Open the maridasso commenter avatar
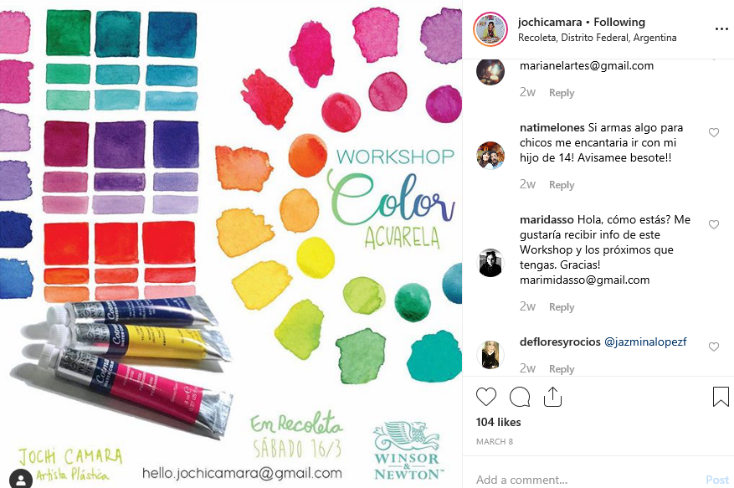The width and height of the screenshot is (734, 488). (x=490, y=263)
